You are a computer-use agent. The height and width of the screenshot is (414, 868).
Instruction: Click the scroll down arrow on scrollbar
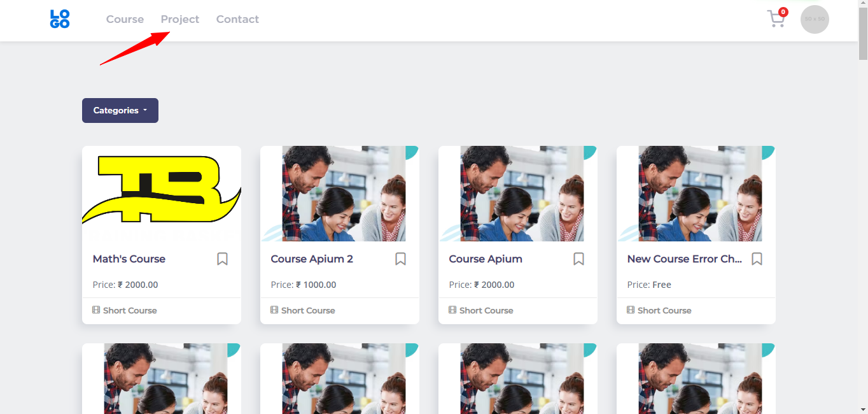[863, 409]
